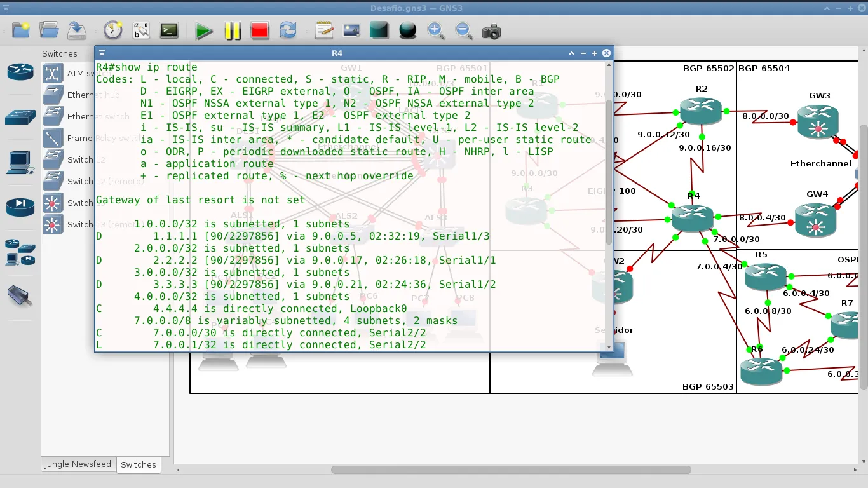868x488 pixels.
Task: Open the routers category in the device dock
Action: pyautogui.click(x=20, y=72)
